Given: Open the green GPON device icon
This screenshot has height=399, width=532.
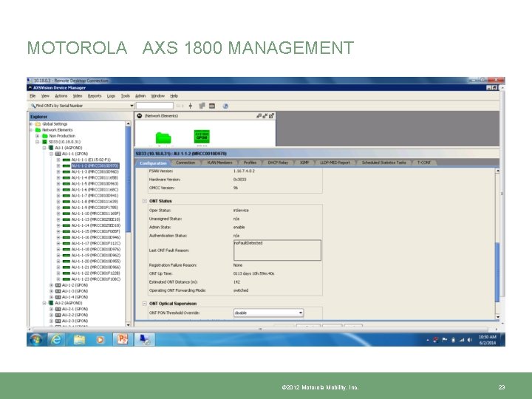Looking at the screenshot, I should pos(202,137).
